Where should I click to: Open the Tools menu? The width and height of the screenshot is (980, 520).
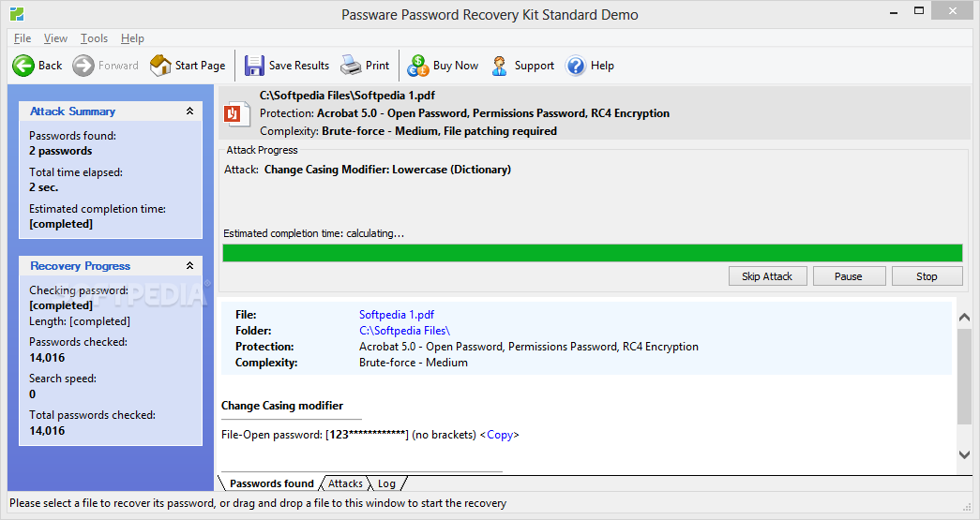(94, 38)
